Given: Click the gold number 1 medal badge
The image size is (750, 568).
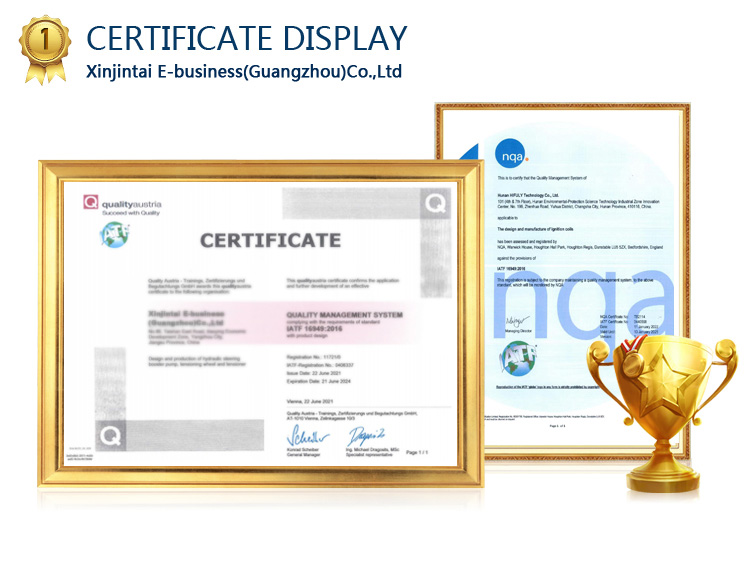Looking at the screenshot, I should (x=40, y=46).
